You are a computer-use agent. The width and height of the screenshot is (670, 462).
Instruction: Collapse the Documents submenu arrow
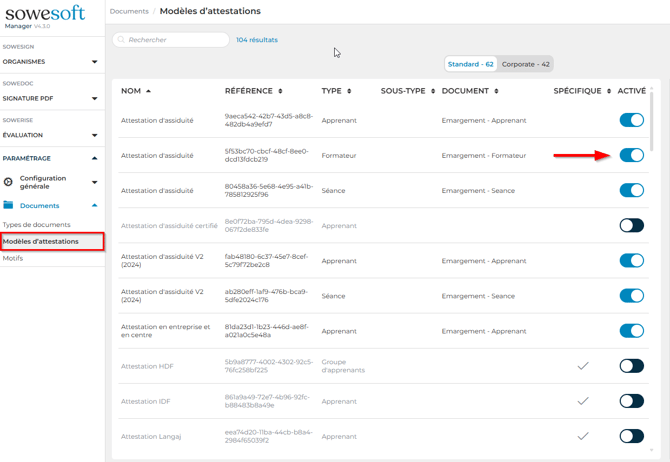pos(94,205)
